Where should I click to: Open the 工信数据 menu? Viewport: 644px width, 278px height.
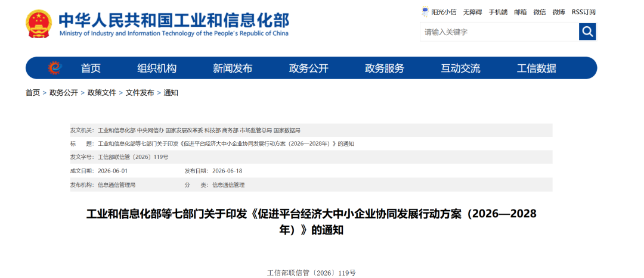pos(537,68)
